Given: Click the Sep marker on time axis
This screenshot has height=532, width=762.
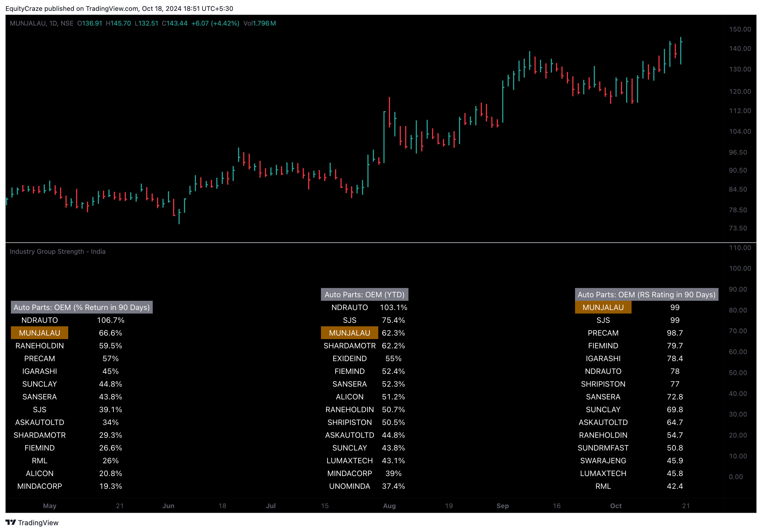Looking at the screenshot, I should pyautogui.click(x=502, y=506).
